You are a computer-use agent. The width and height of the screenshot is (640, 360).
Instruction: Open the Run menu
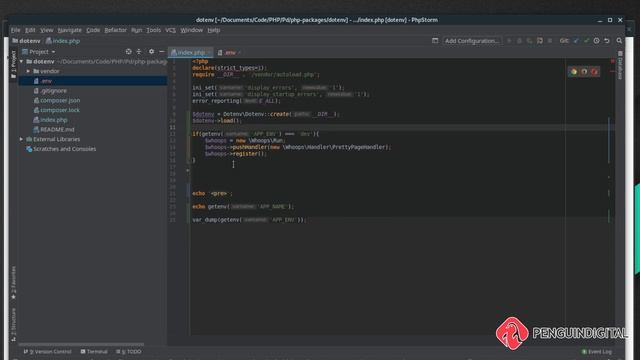(137, 30)
